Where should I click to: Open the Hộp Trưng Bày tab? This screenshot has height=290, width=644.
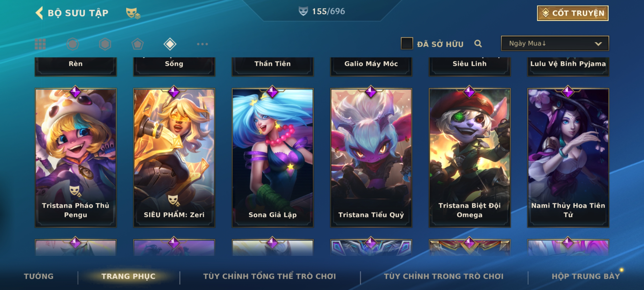click(x=586, y=276)
